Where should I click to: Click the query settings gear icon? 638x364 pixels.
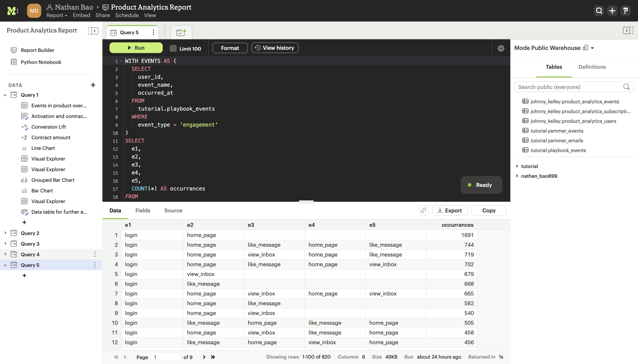(x=501, y=48)
